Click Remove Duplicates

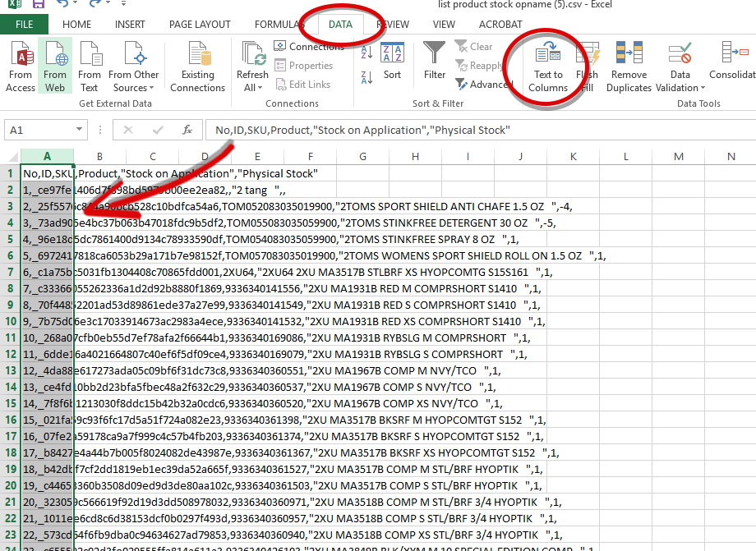point(629,67)
